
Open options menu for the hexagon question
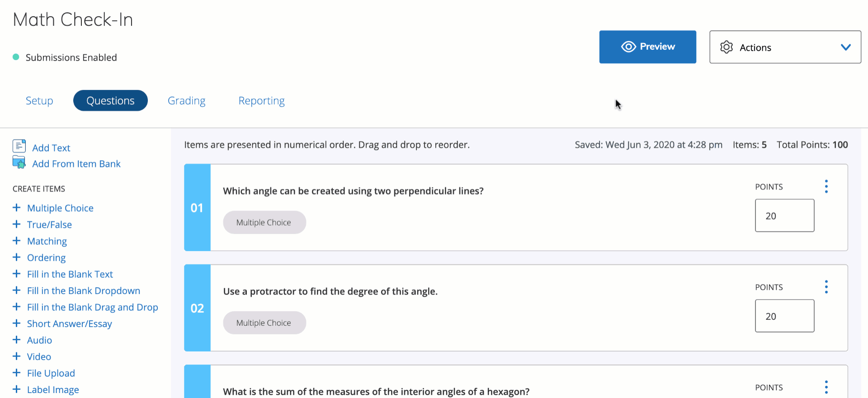pos(826,387)
